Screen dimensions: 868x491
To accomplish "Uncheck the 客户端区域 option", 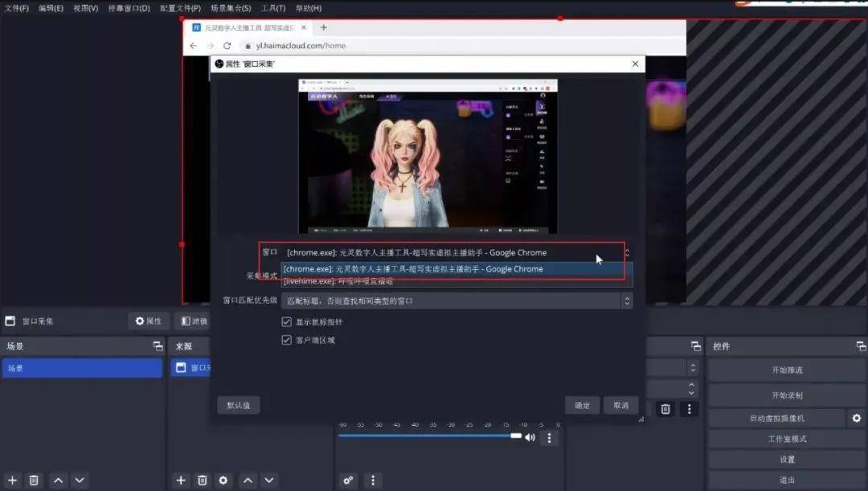I will tap(287, 339).
